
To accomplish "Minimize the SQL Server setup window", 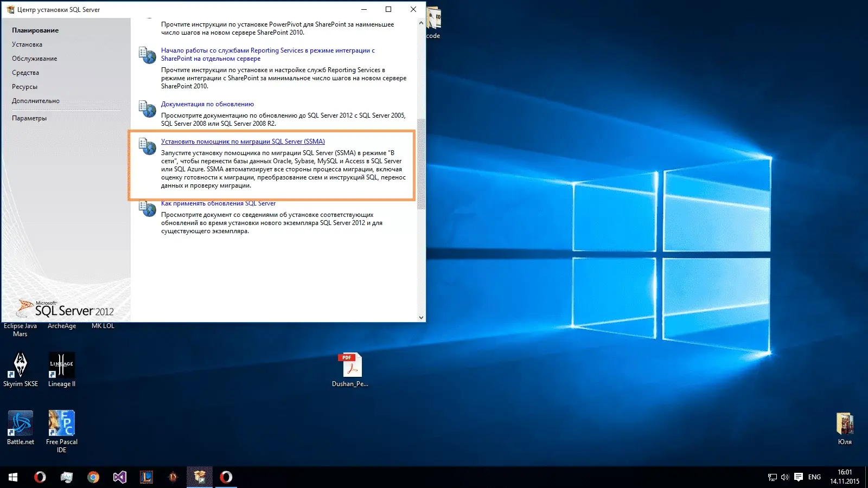I will pos(363,9).
